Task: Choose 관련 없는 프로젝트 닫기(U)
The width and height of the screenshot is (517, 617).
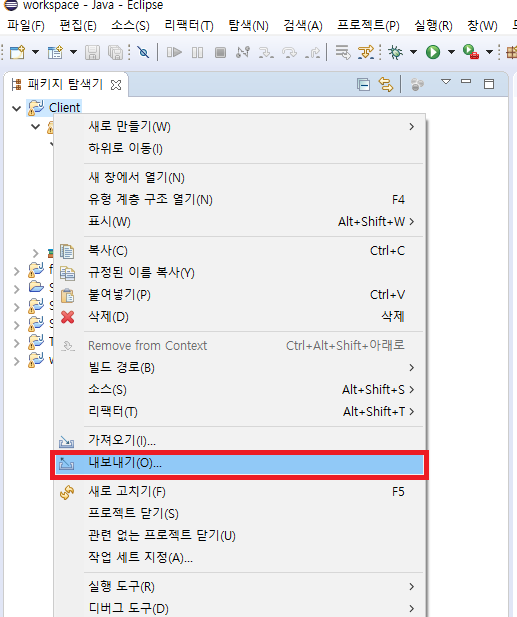Action: (239, 536)
